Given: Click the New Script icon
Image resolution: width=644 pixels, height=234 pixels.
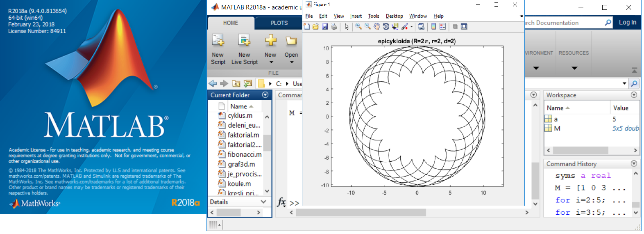Looking at the screenshot, I should click(x=218, y=49).
